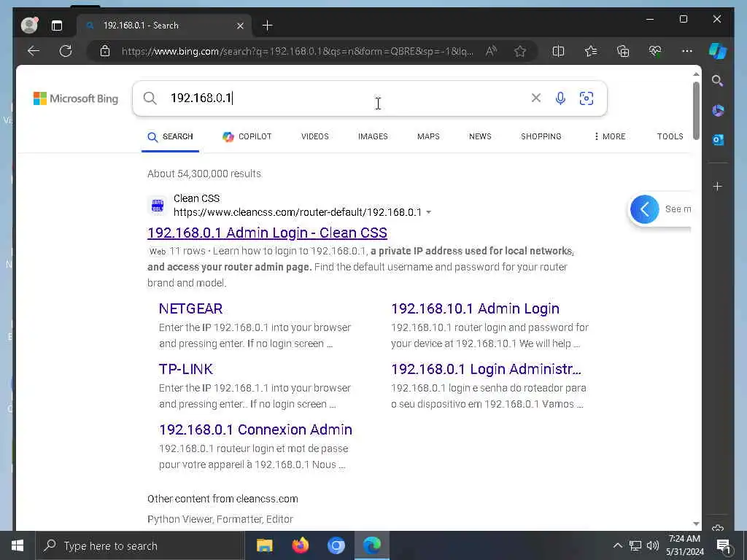Open 192.168.10.1 Admin Login sublink
The width and height of the screenshot is (747, 560).
pyautogui.click(x=475, y=308)
